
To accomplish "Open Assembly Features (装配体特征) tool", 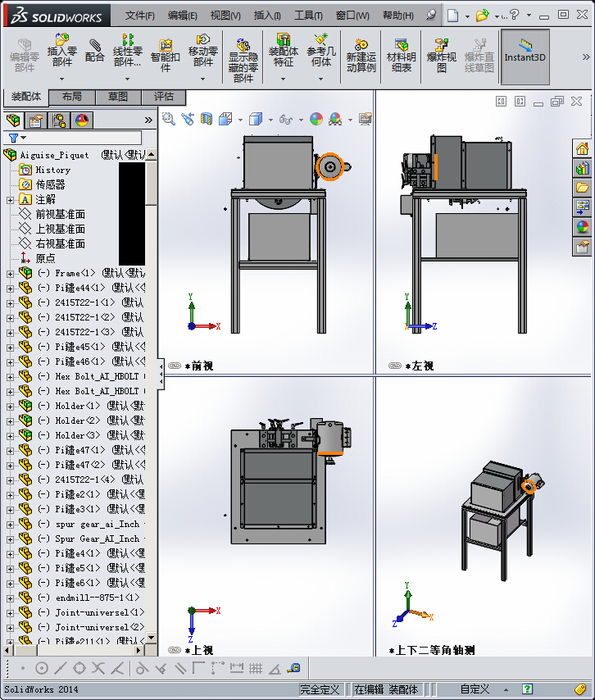I will click(x=283, y=50).
